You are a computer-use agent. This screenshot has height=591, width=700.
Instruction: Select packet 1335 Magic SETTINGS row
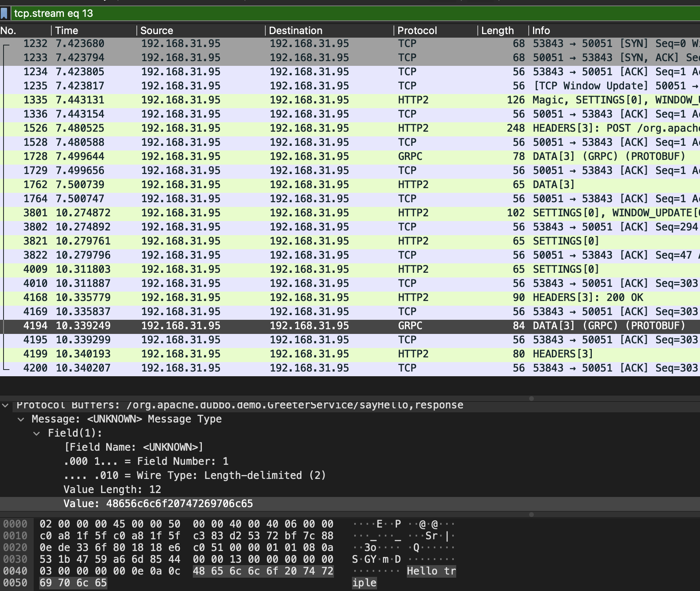click(350, 100)
